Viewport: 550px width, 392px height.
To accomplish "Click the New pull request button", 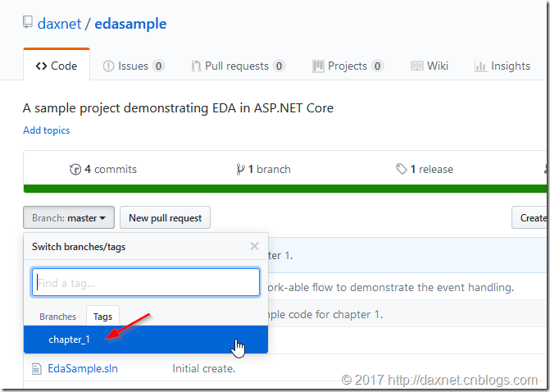I will tap(166, 217).
